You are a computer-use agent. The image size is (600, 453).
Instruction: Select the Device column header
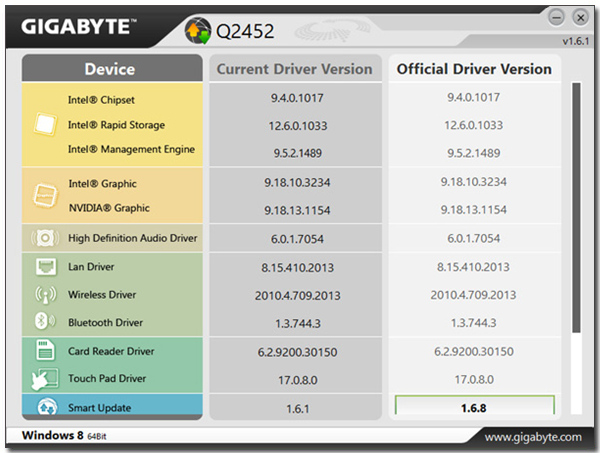[112, 68]
